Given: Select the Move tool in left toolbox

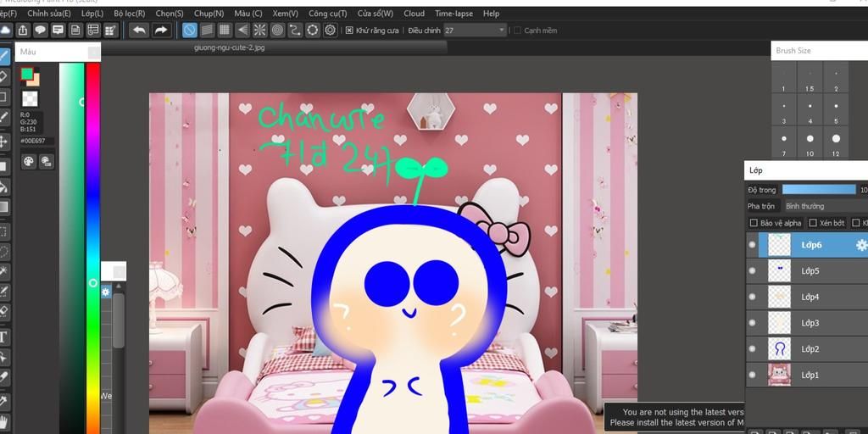Looking at the screenshot, I should pos(3,142).
